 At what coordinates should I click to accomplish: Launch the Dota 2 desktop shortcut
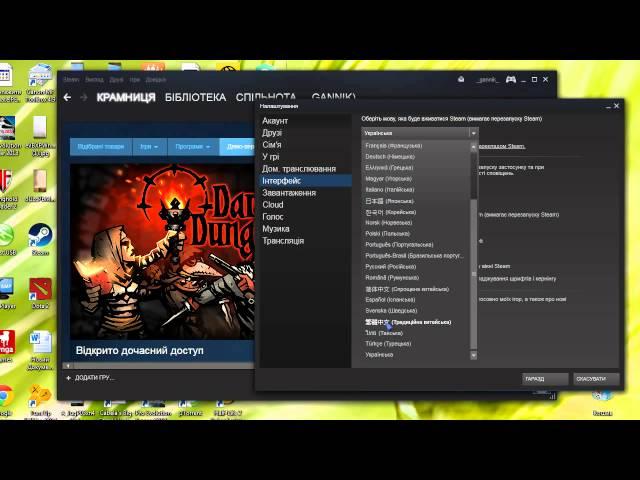[40, 292]
